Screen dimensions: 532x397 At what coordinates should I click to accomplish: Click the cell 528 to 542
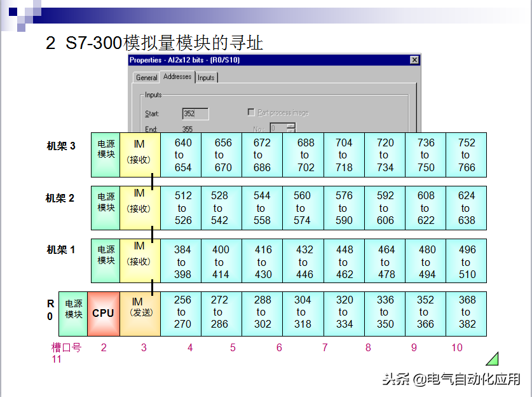pos(222,208)
